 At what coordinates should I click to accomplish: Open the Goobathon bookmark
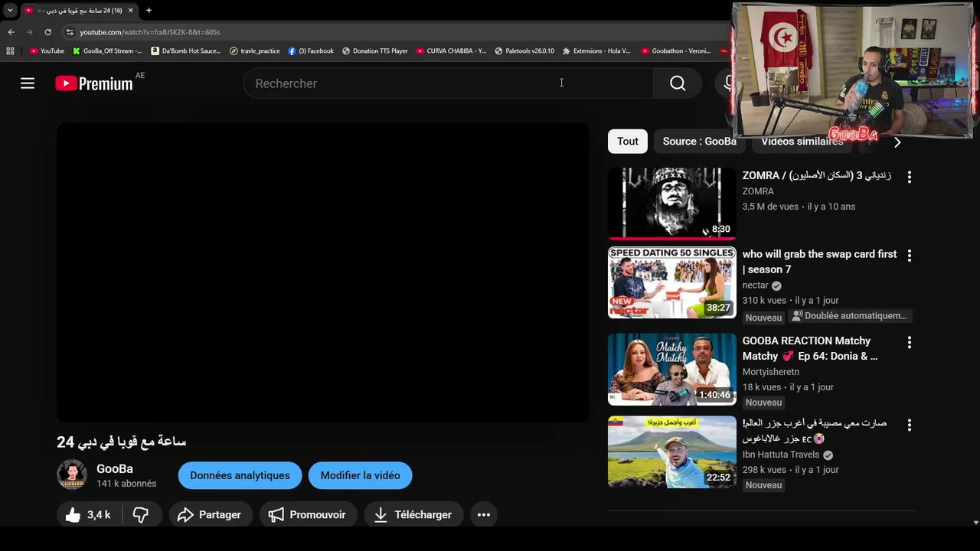676,51
